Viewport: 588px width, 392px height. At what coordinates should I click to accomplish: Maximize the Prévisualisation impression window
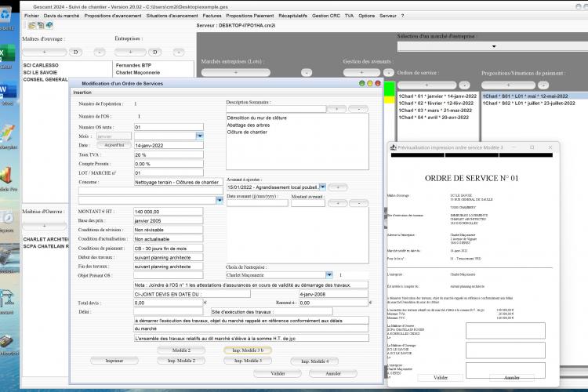point(532,147)
